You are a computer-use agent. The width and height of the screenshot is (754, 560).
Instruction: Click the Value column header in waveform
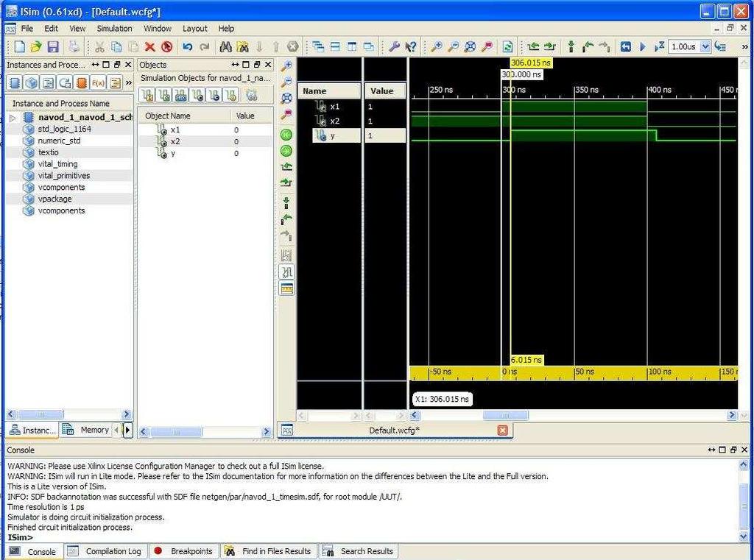[x=384, y=91]
